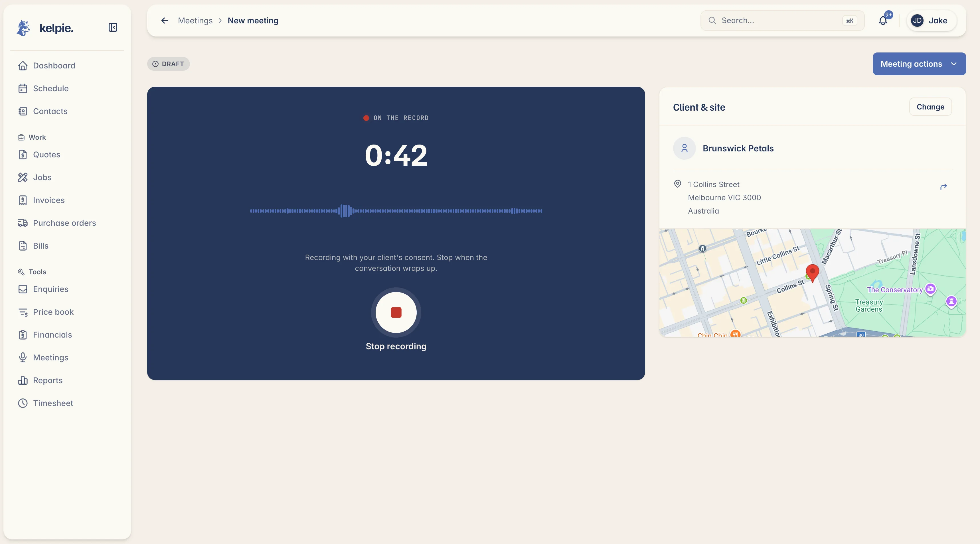Stop the recording with the red button

point(396,312)
